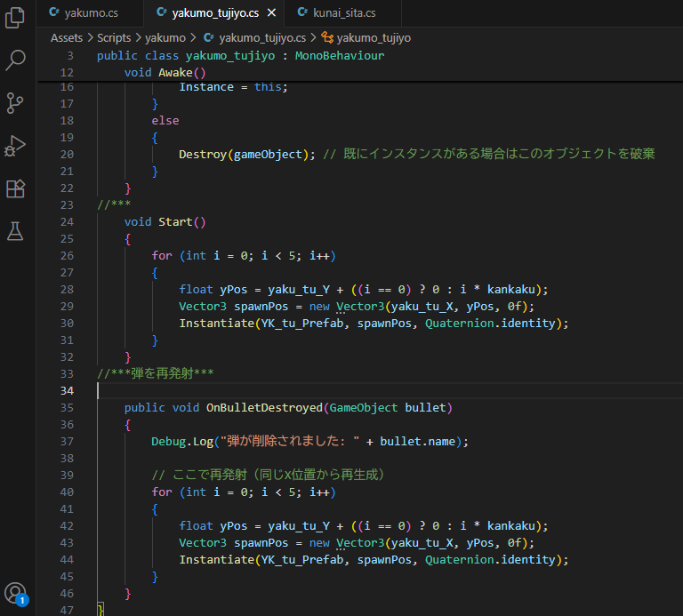The image size is (683, 616).
Task: Click the 'else' keyword on line 18
Action: [x=165, y=121]
